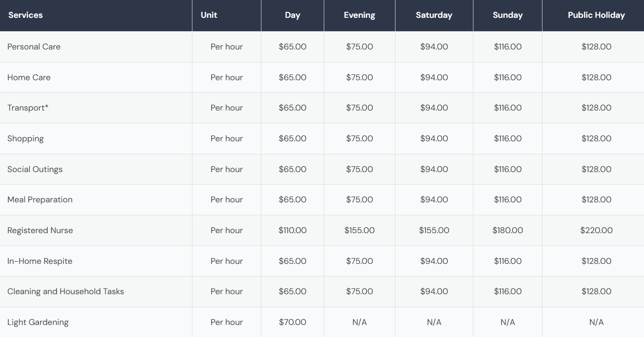644x337 pixels.
Task: Click Personal Care Per hour unit
Action: tap(227, 47)
